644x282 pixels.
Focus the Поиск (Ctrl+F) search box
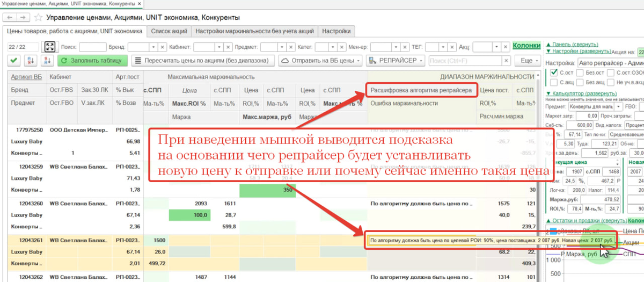click(x=465, y=61)
